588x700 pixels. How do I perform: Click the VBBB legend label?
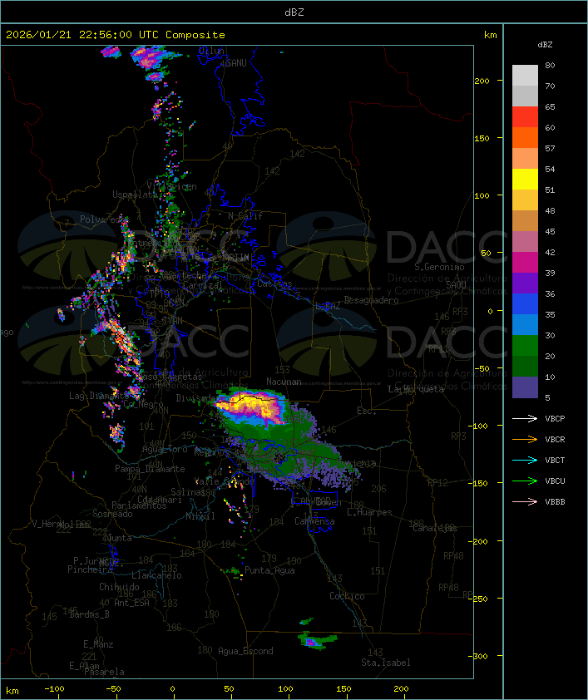(x=555, y=502)
